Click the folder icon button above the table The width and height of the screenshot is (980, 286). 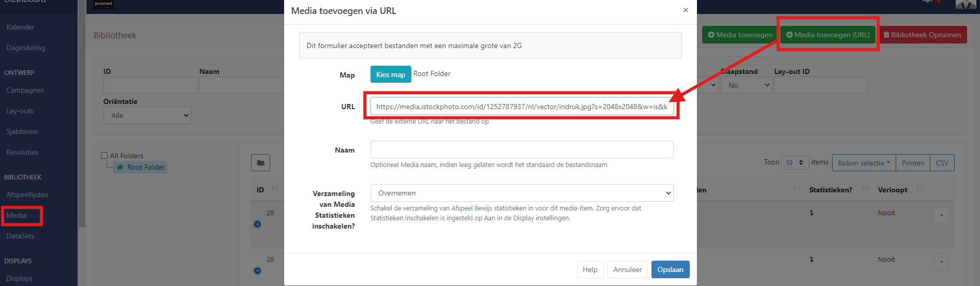coord(260,163)
